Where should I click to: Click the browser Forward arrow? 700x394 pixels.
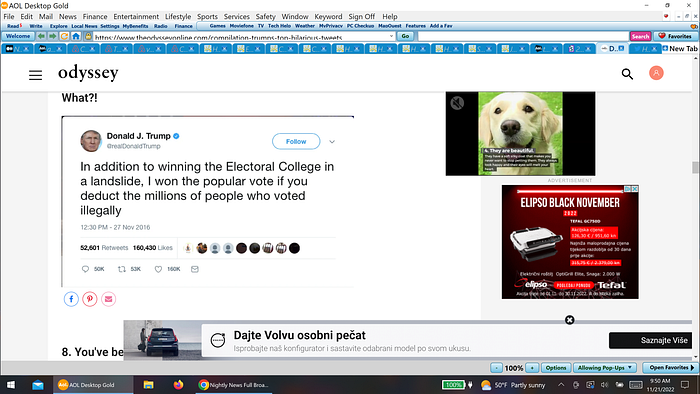(53, 36)
